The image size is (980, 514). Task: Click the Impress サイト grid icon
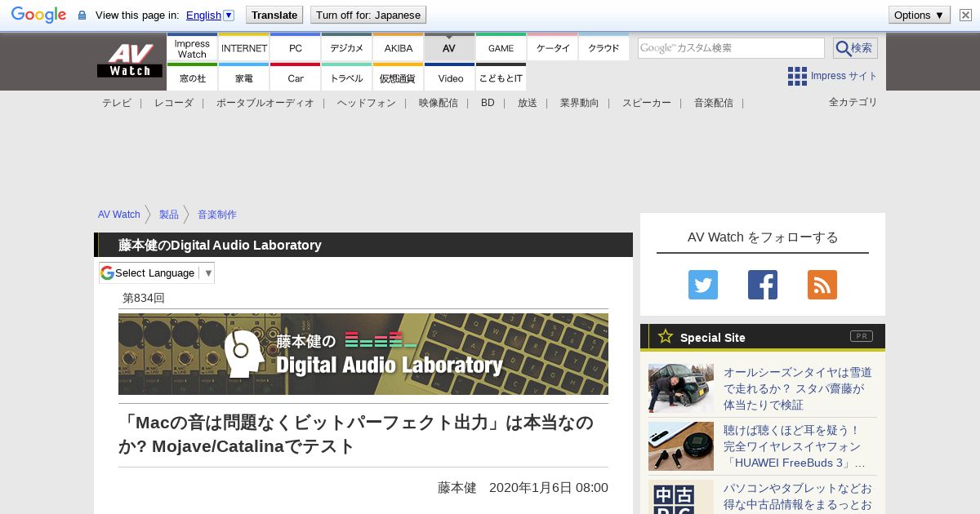[x=797, y=76]
